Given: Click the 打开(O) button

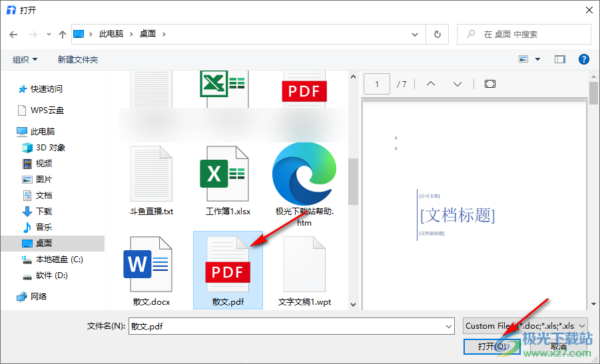Looking at the screenshot, I should [x=491, y=347].
